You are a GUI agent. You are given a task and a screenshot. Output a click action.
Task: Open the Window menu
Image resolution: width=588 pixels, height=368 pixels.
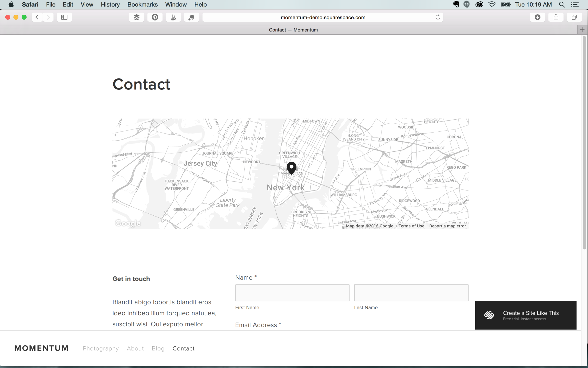176,4
